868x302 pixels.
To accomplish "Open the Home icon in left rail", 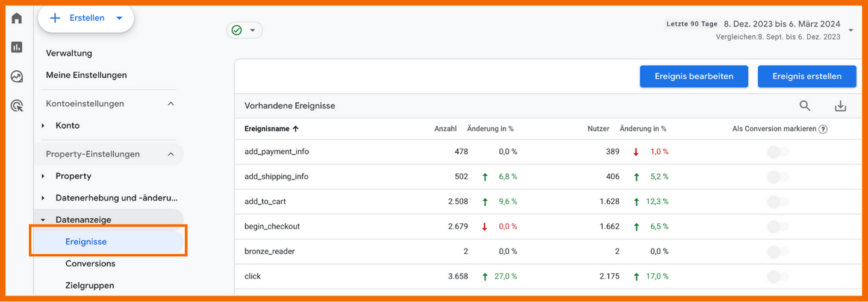I will 17,18.
